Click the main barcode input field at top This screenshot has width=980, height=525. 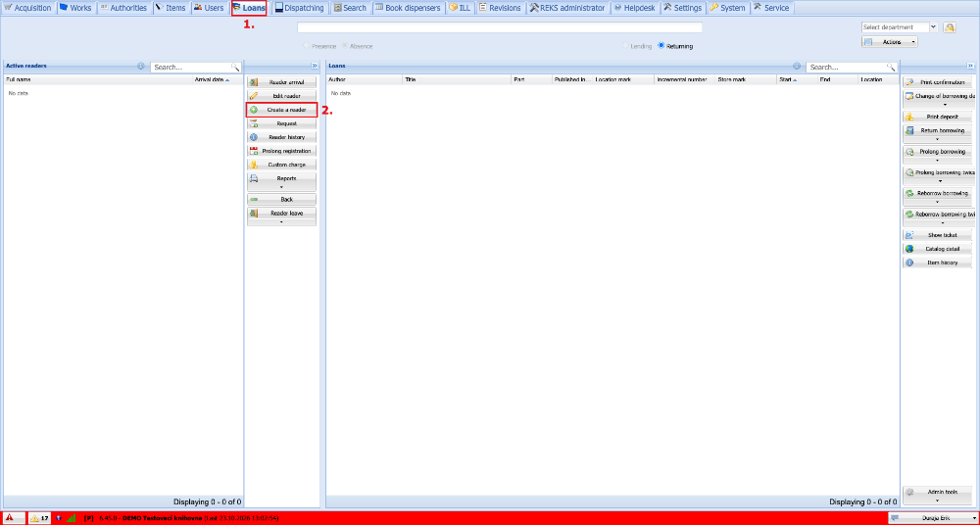pos(500,27)
